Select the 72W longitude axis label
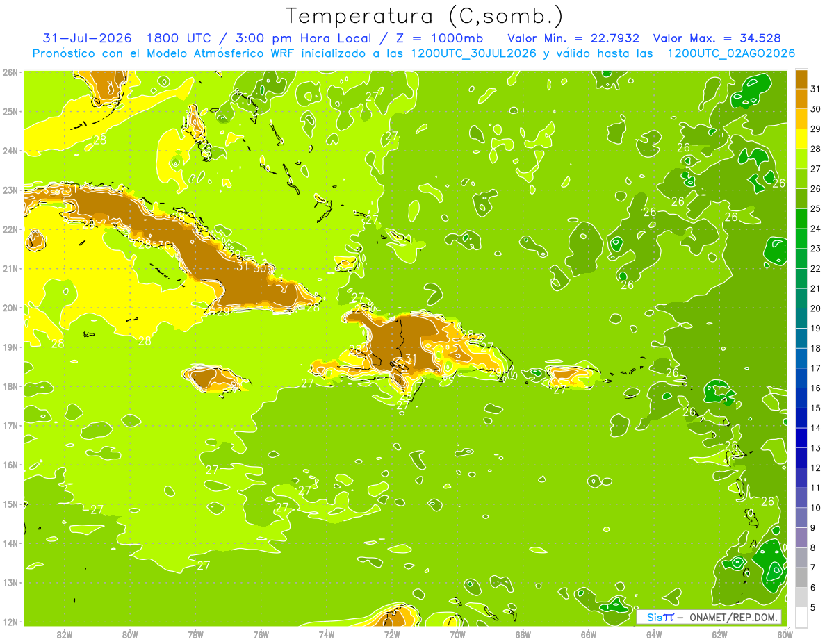This screenshot has width=834, height=644. coord(392,635)
